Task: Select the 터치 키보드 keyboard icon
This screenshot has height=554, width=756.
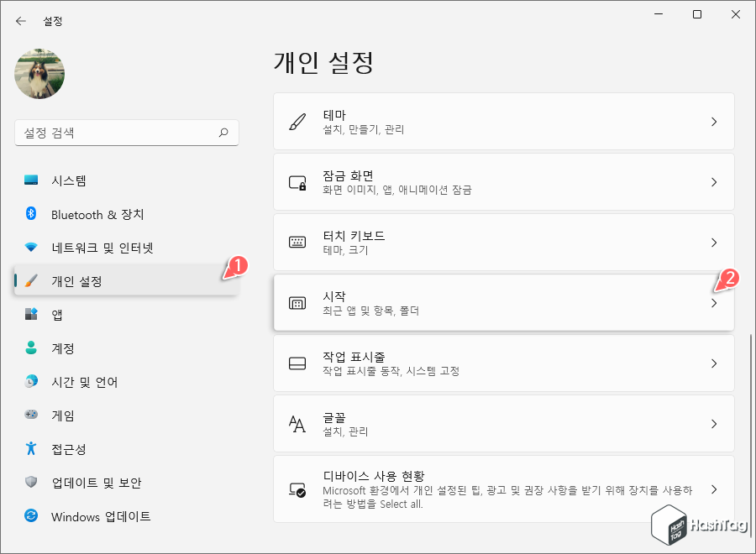Action: pyautogui.click(x=297, y=243)
